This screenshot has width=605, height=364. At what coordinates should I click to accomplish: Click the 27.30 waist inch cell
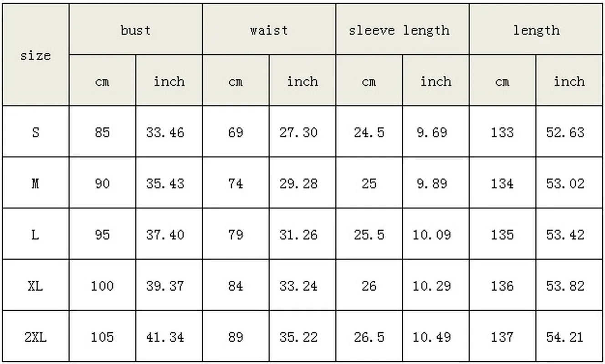point(298,132)
